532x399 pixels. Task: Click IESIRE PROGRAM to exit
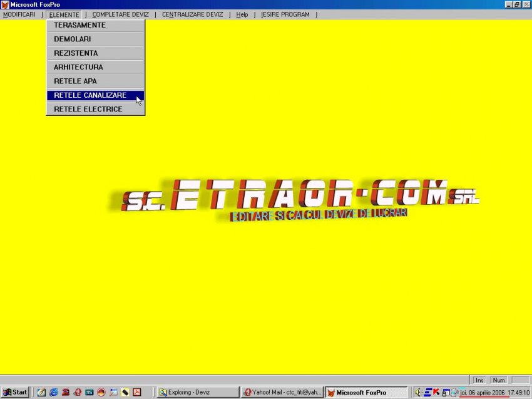pos(285,14)
